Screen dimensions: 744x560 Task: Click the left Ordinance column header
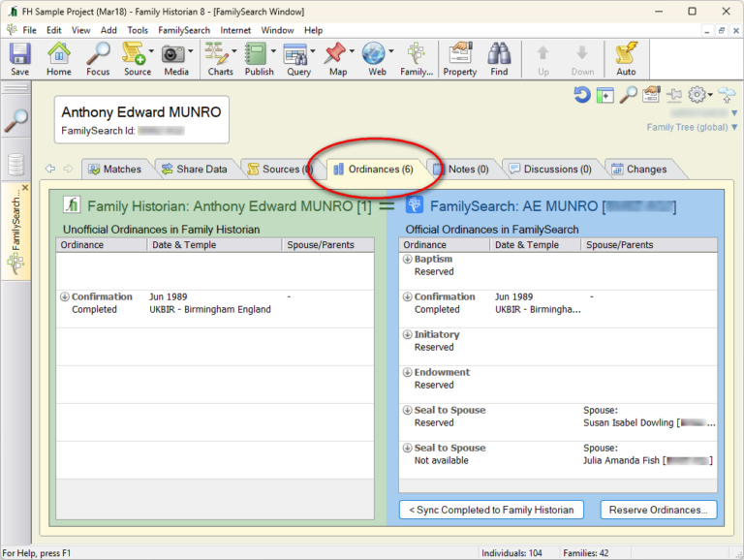click(102, 245)
